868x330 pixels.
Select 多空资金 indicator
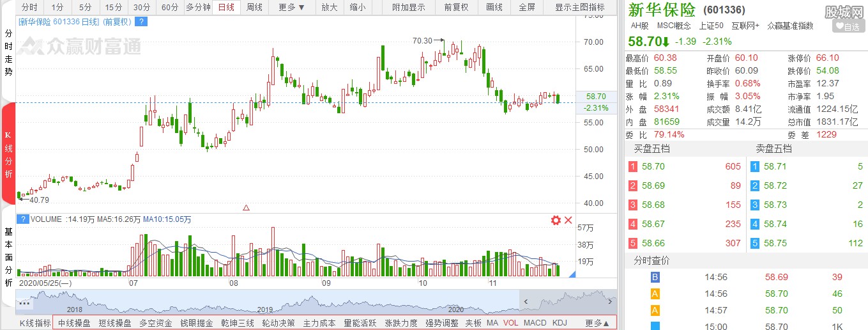156,323
